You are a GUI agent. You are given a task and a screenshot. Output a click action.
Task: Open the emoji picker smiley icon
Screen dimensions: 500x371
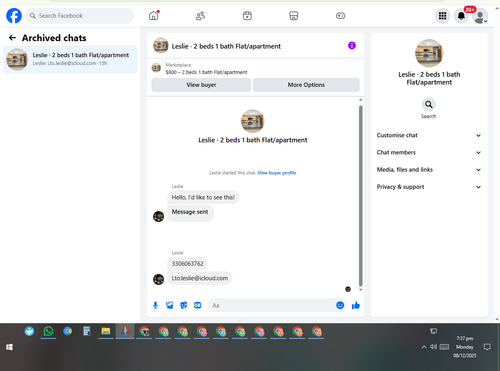340,305
